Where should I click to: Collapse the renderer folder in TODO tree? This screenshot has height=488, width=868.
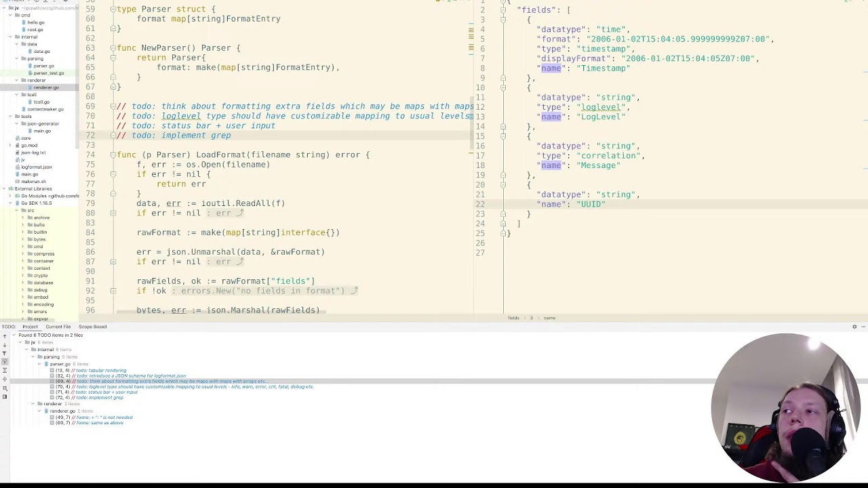pyautogui.click(x=33, y=404)
